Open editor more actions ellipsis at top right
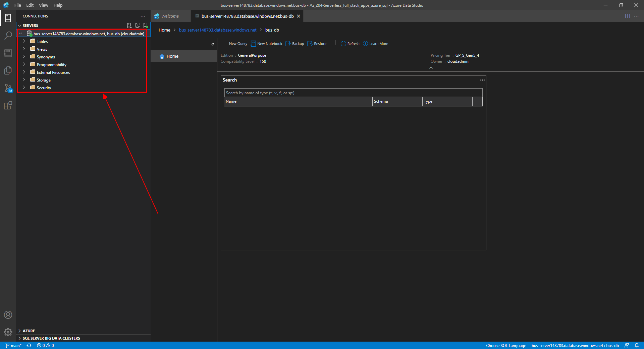This screenshot has width=644, height=349. 636,16
